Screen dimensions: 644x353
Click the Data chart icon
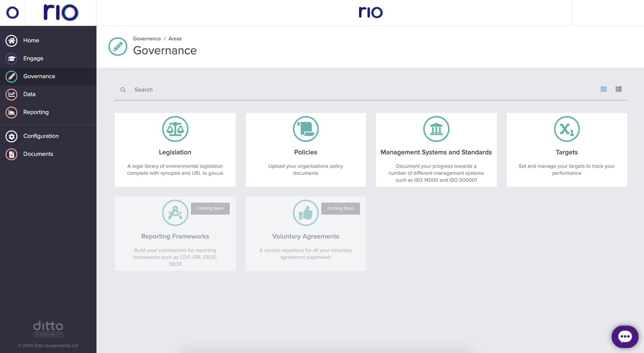click(x=11, y=94)
